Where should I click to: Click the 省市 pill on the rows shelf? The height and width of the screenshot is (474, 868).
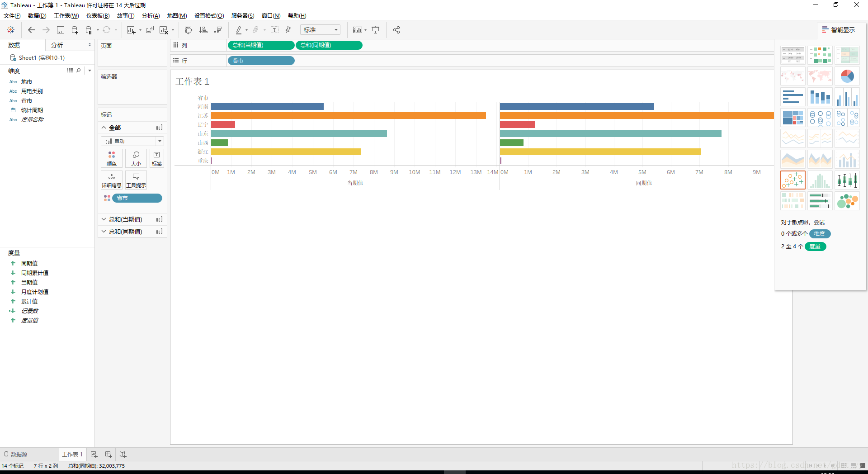click(261, 61)
